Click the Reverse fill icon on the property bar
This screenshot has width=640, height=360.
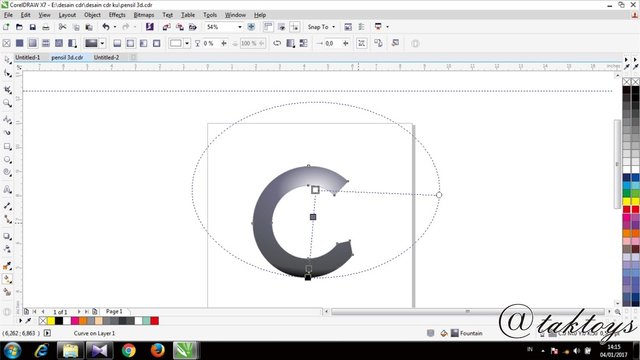pos(277,43)
